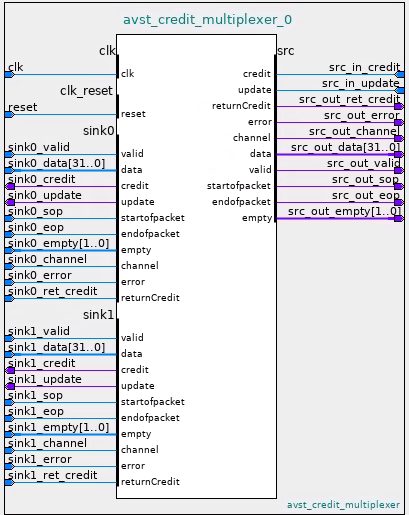Click the sink0_valid input pin arrow

pos(10,154)
